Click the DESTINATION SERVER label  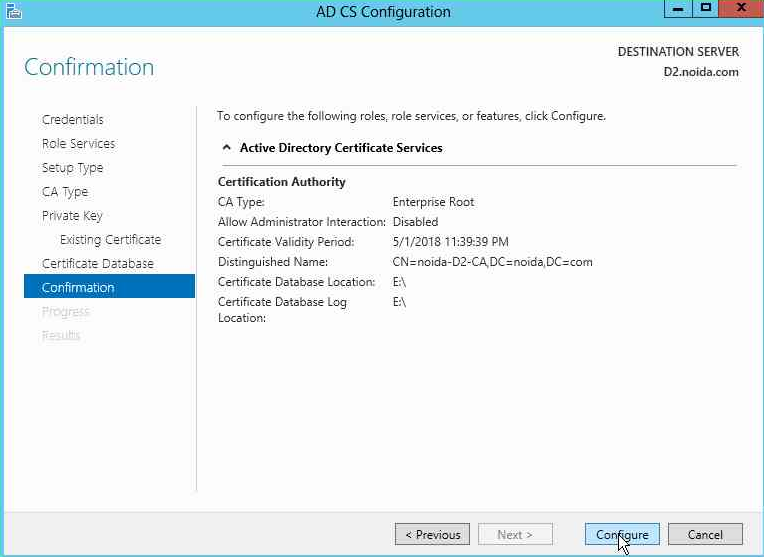click(678, 52)
